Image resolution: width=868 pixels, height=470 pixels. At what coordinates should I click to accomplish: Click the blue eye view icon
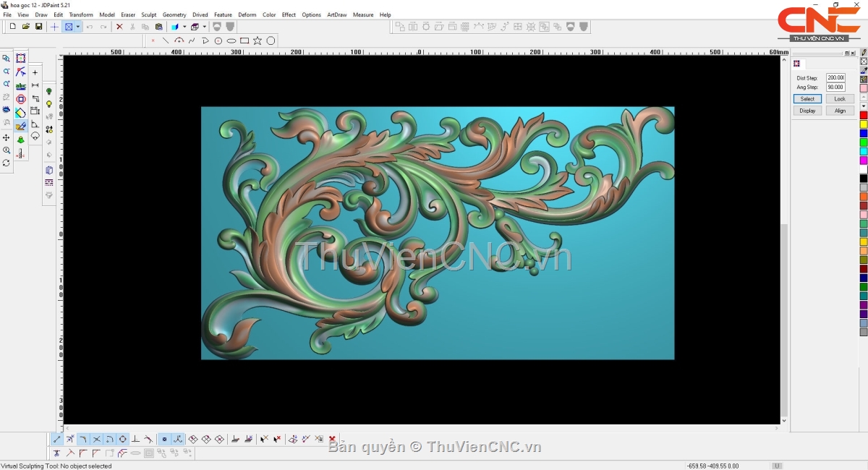click(x=7, y=110)
